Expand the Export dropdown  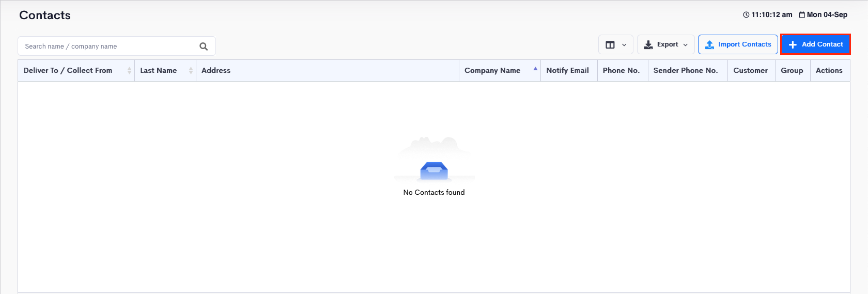click(666, 44)
